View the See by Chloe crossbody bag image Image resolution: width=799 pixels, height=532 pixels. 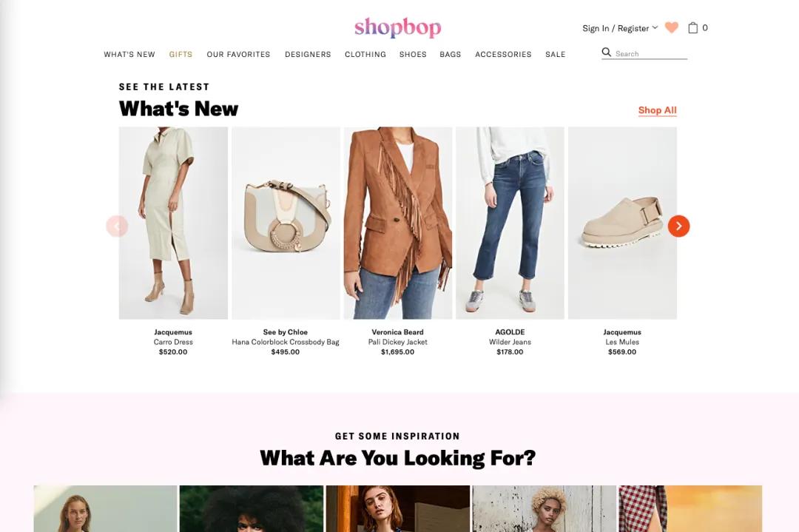[x=286, y=223]
